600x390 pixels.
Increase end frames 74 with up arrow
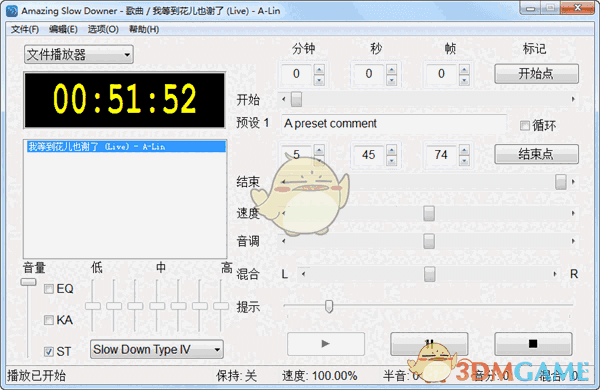click(464, 150)
